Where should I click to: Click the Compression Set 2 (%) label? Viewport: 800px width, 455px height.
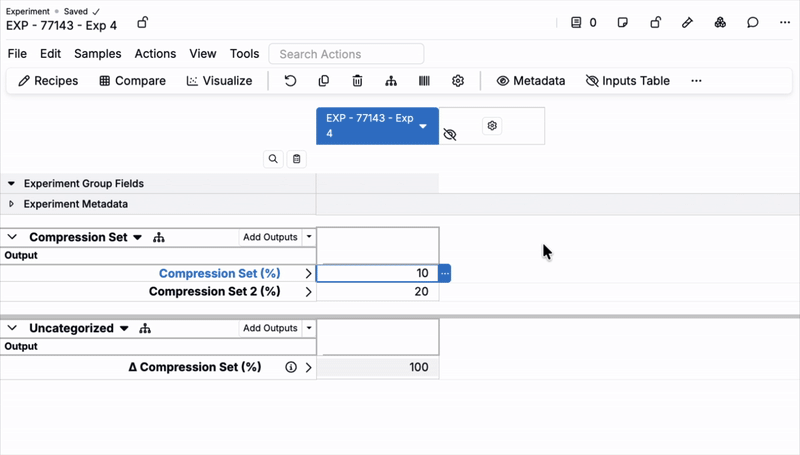click(x=214, y=292)
